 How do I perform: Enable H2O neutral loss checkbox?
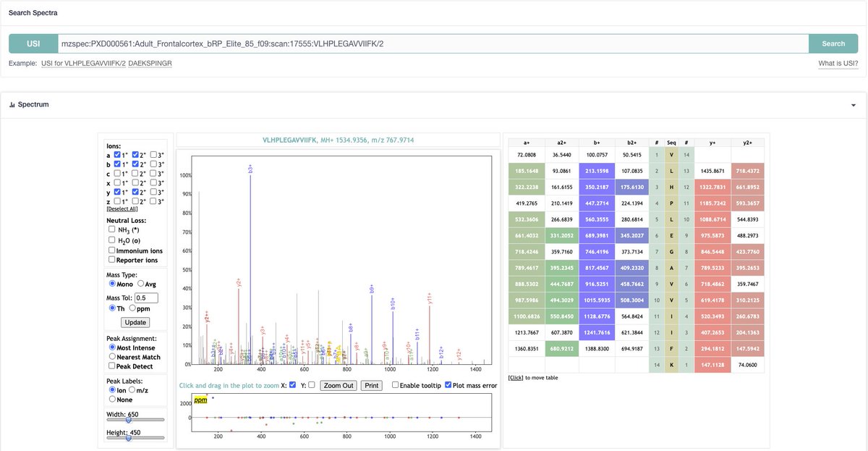coord(112,240)
